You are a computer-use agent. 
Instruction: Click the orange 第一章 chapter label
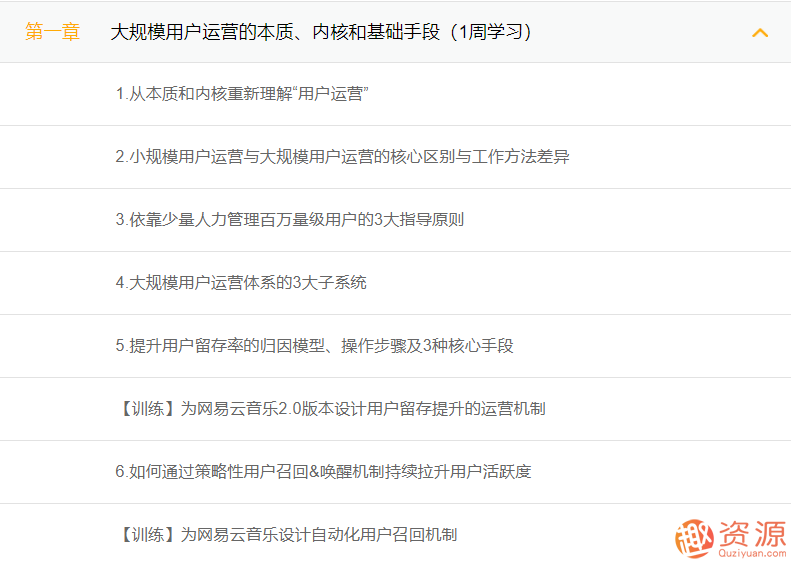(x=52, y=32)
